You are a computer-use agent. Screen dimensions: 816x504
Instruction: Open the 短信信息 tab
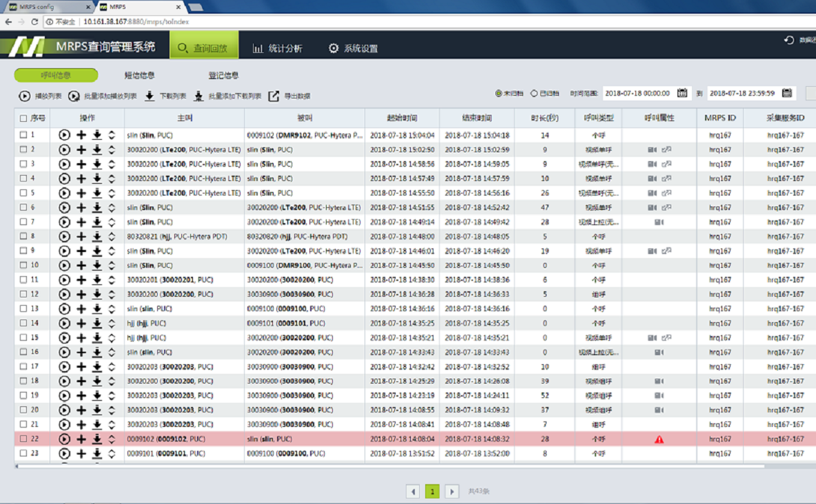(139, 75)
